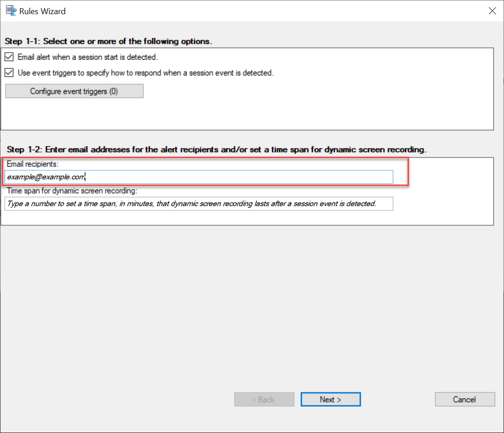Click the Step 1-1 heading text

[108, 41]
